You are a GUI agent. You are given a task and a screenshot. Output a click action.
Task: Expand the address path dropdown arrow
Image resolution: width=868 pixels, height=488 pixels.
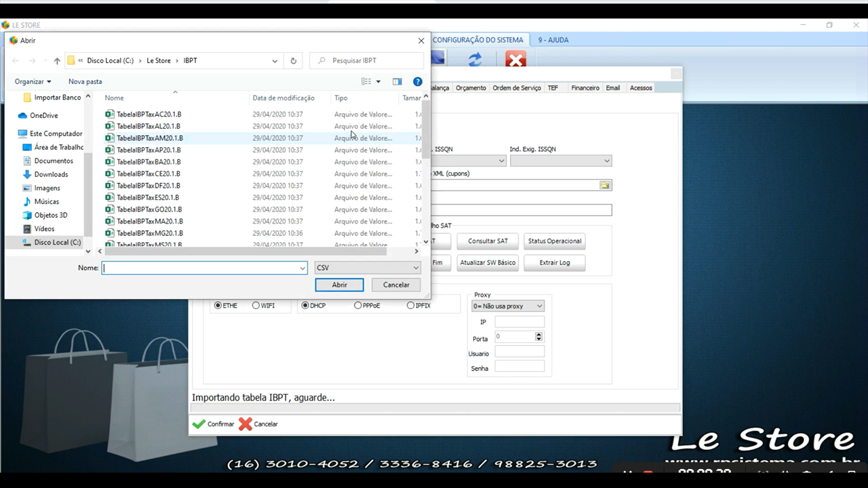tap(275, 60)
